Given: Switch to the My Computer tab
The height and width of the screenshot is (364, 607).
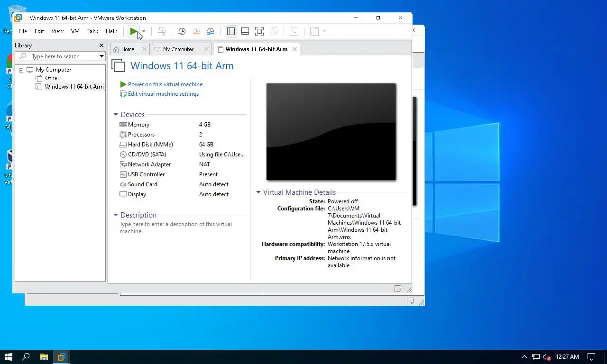Looking at the screenshot, I should point(178,49).
